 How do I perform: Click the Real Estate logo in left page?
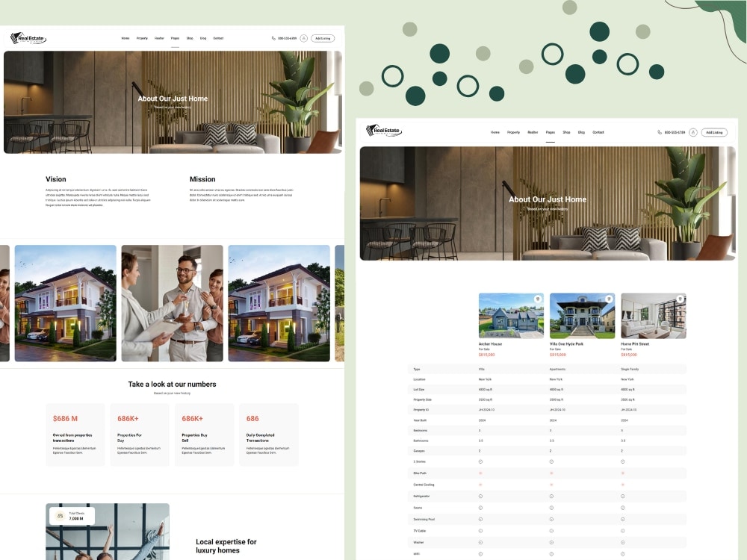(28, 38)
